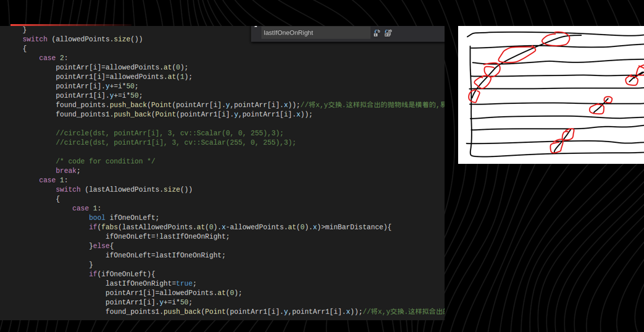Click the Replace single match icon
The width and height of the screenshot is (644, 332).
(377, 33)
